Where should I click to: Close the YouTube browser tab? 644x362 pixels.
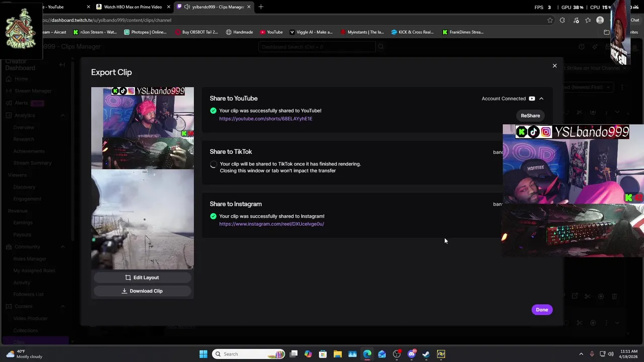(89, 7)
